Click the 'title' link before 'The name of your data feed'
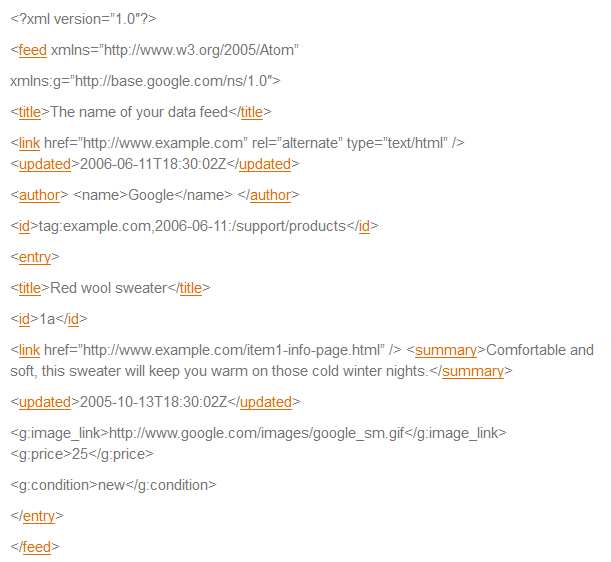Image resolution: width=611 pixels, height=562 pixels. tap(30, 112)
